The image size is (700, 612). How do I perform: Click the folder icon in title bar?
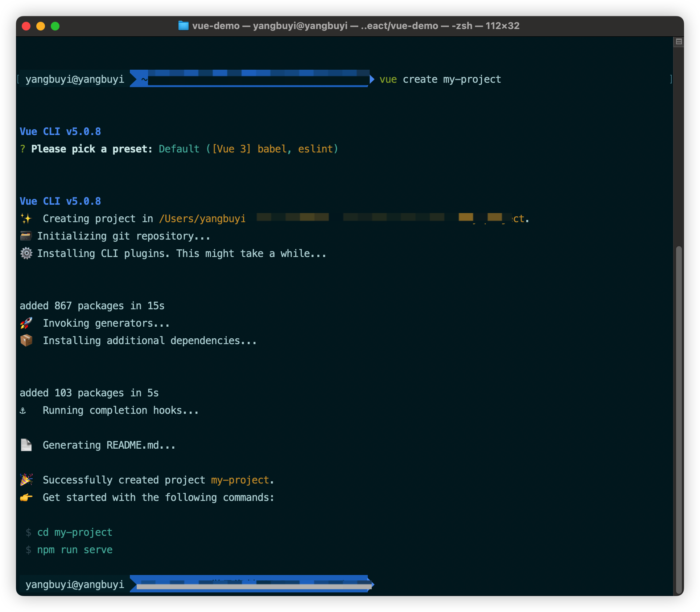click(x=184, y=26)
